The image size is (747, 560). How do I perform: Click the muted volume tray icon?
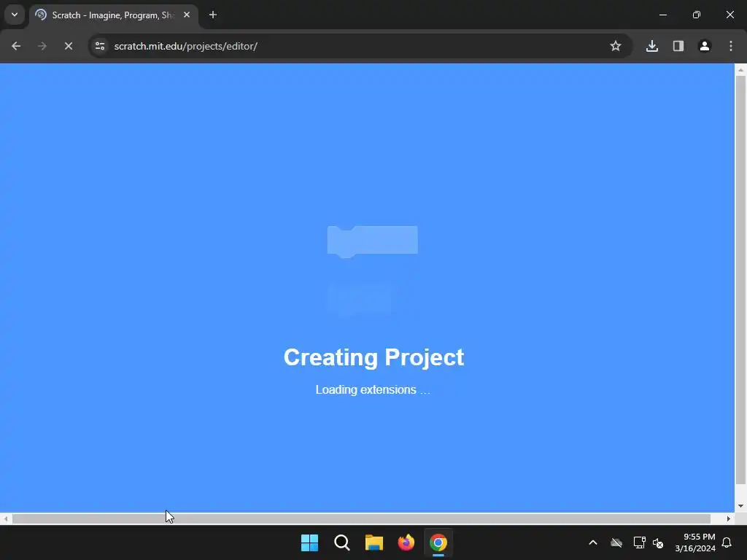coord(659,542)
